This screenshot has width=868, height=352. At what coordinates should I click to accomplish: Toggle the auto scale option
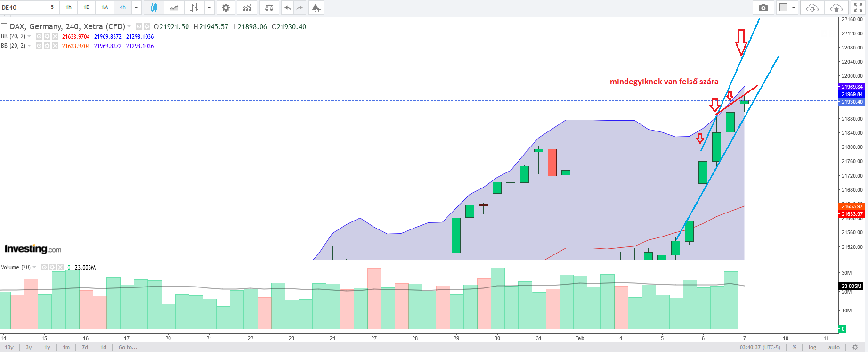834,347
